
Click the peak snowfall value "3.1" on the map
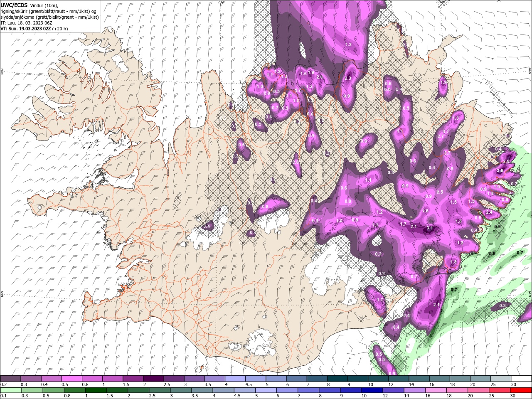[x=430, y=228]
